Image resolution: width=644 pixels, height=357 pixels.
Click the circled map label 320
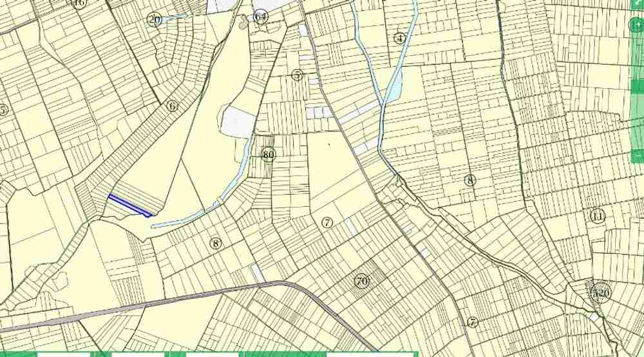[601, 293]
